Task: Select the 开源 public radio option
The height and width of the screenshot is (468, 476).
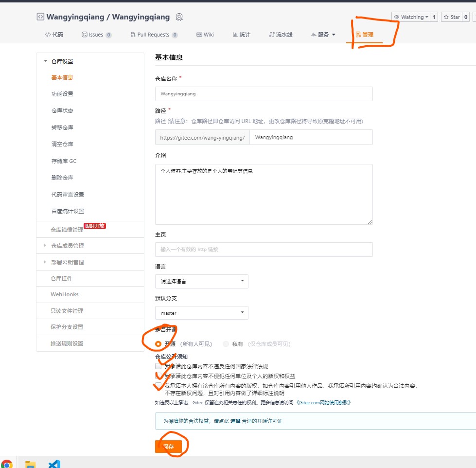Action: tap(159, 344)
